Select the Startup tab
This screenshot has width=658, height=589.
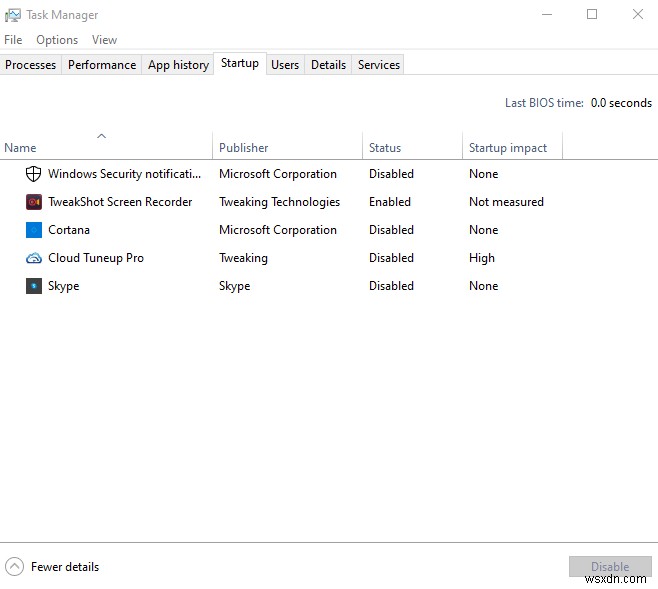click(x=240, y=63)
